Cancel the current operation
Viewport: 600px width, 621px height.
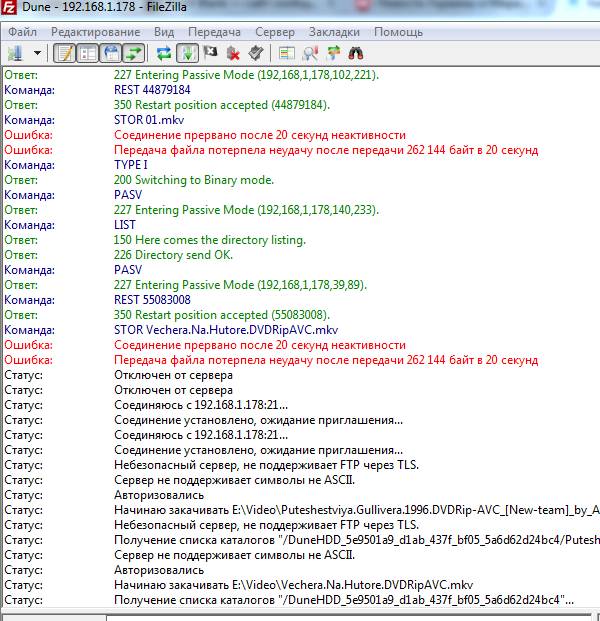click(x=210, y=52)
